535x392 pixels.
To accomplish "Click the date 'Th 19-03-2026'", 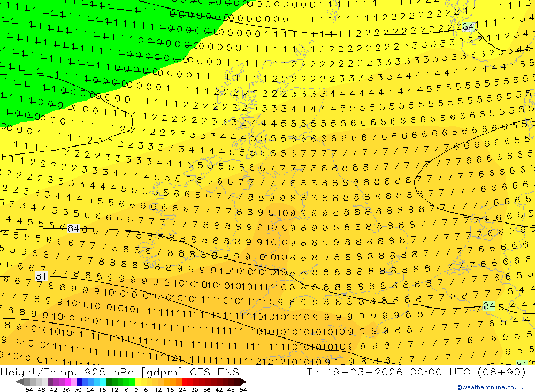I will (355, 372).
